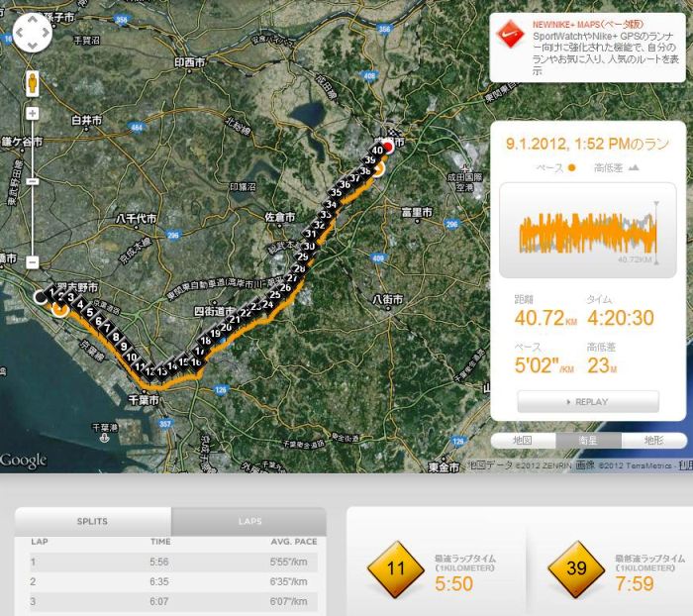Screen dimensions: 693x616
Task: Click kilometer marker 10 on route
Action: [132, 357]
